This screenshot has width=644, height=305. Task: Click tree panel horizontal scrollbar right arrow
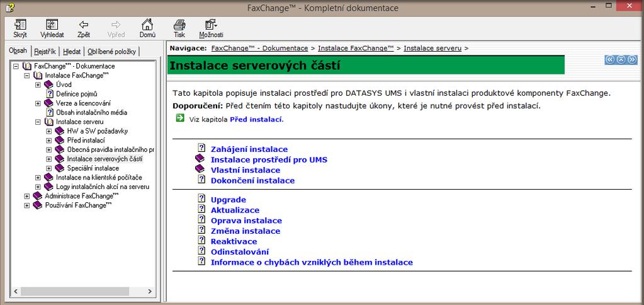coord(150,291)
